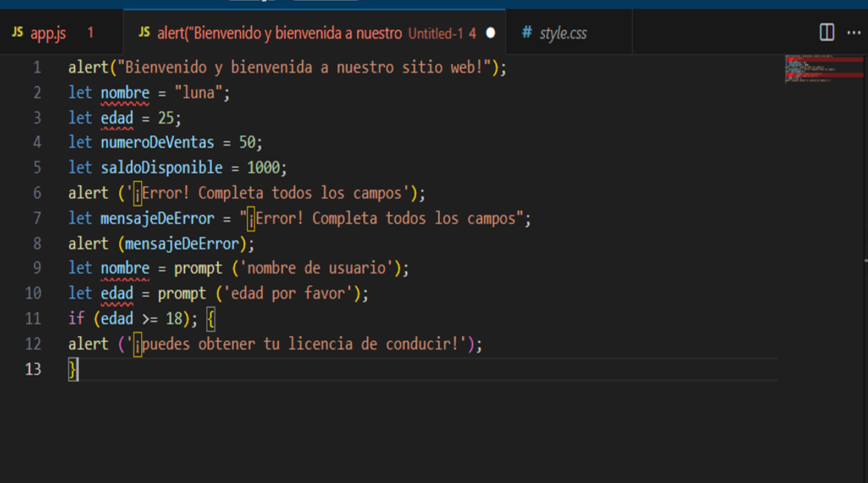Click the closing brace on line 13
This screenshot has width=868, height=483.
73,370
